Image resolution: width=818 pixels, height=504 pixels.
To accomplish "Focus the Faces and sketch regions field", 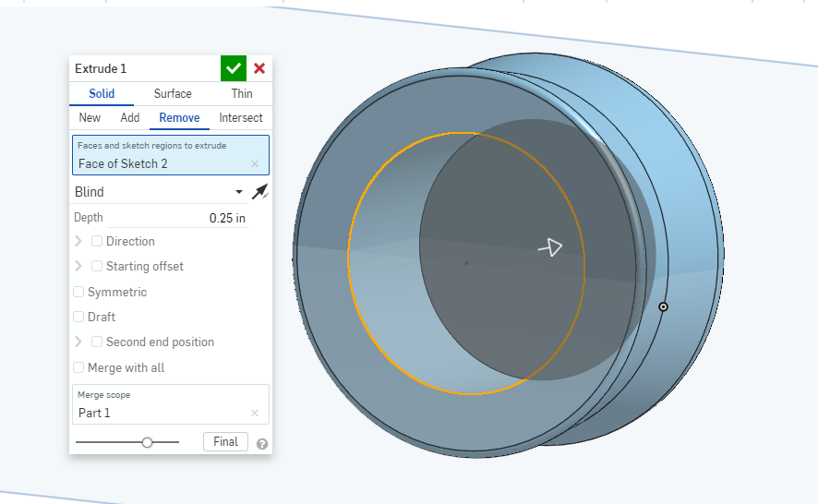I will point(171,155).
